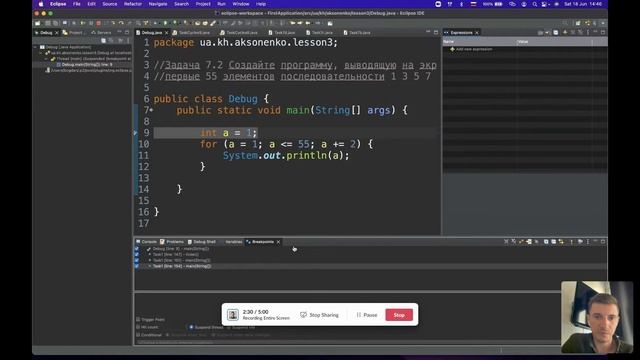Collapse the main method at line 7

point(151,110)
